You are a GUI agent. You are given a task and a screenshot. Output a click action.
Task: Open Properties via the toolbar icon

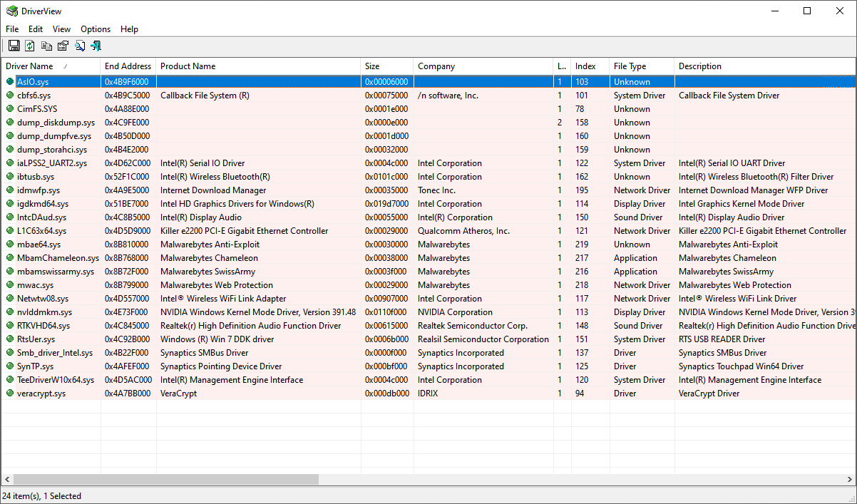[x=63, y=45]
